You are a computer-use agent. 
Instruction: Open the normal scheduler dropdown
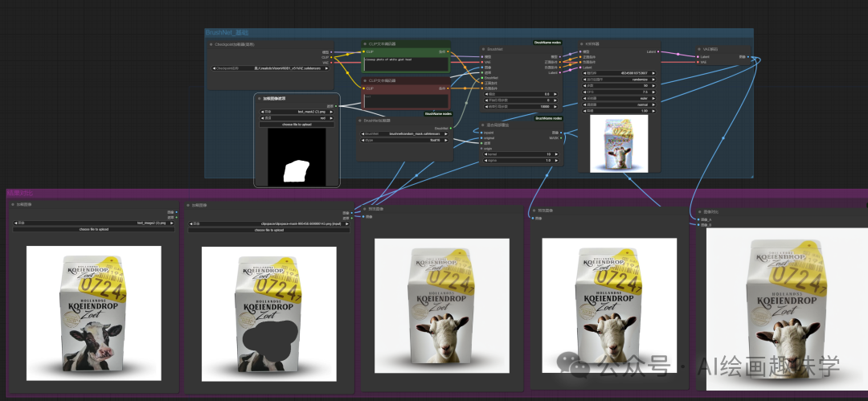coord(620,104)
